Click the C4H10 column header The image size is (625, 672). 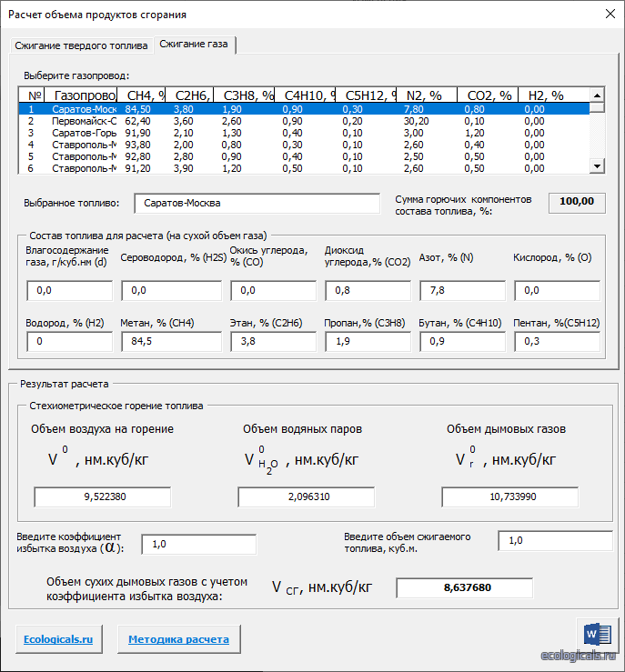click(x=305, y=95)
